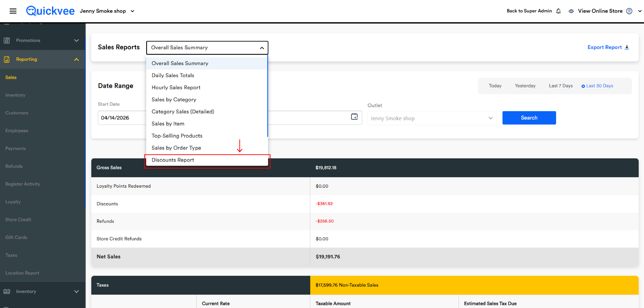This screenshot has height=308, width=644.
Task: Open notifications bell icon
Action: click(558, 11)
